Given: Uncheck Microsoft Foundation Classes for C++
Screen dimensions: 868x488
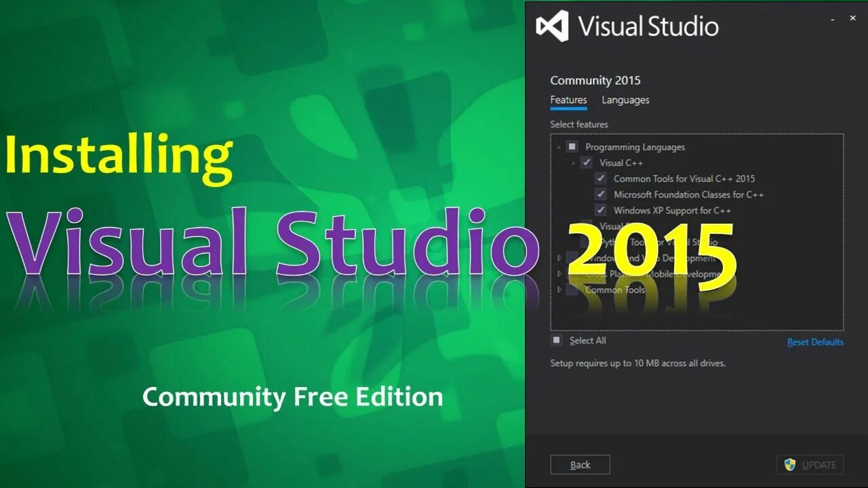Looking at the screenshot, I should tap(601, 195).
